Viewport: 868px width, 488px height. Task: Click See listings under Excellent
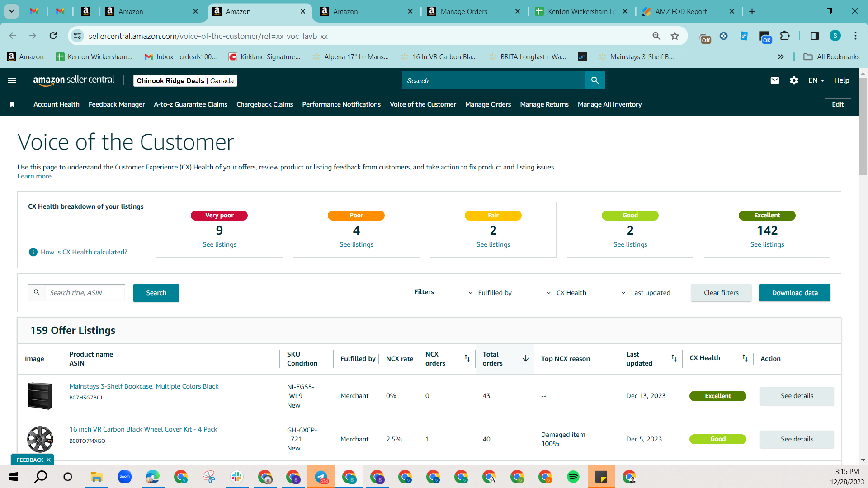[767, 244]
